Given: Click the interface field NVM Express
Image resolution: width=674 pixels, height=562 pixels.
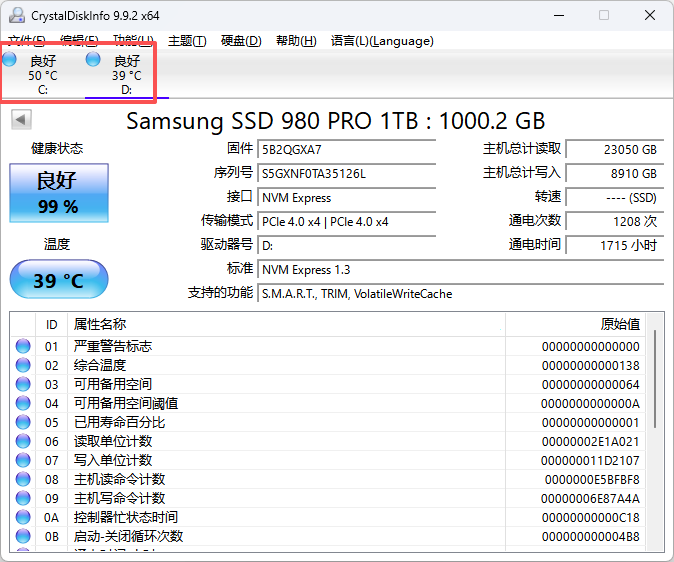Looking at the screenshot, I should coord(346,198).
